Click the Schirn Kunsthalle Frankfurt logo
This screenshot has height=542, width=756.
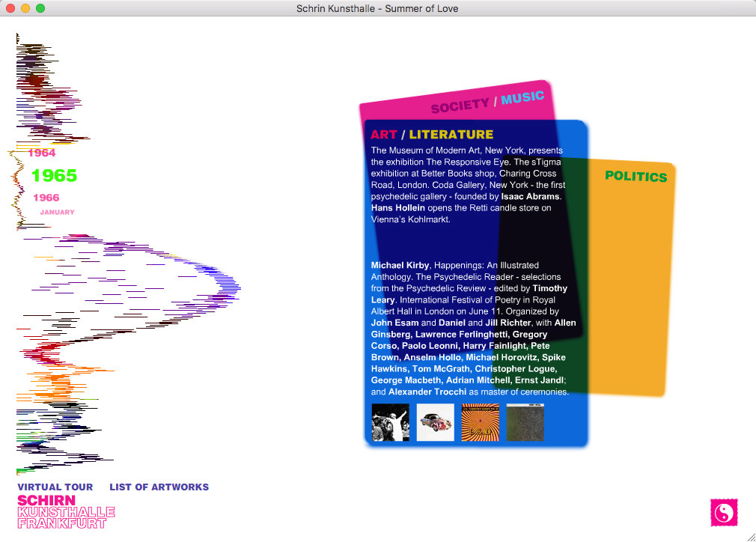(x=66, y=512)
